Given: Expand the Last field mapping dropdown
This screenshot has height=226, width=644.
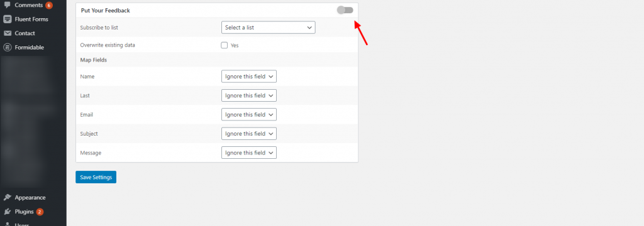Looking at the screenshot, I should [x=249, y=95].
